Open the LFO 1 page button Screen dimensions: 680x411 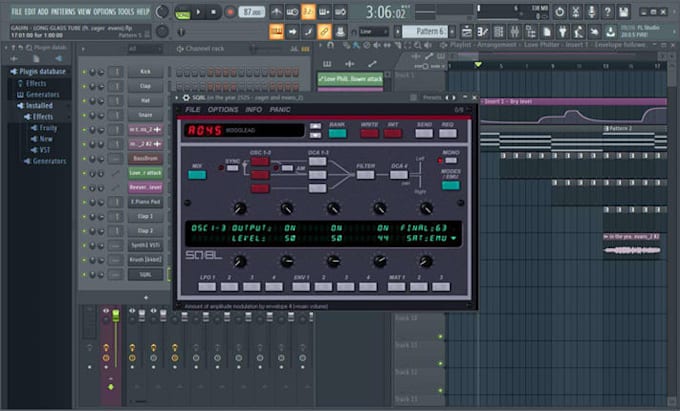207,287
